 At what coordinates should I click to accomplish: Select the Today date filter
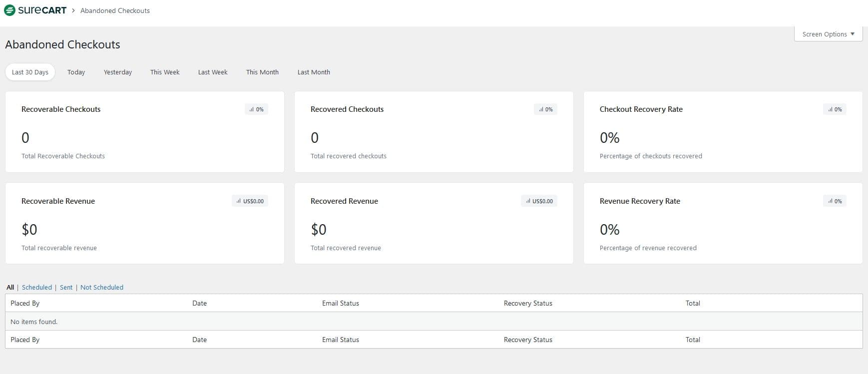(x=76, y=72)
